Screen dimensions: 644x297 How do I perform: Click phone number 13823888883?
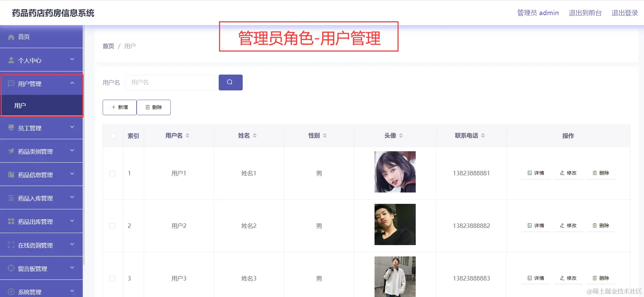471,278
